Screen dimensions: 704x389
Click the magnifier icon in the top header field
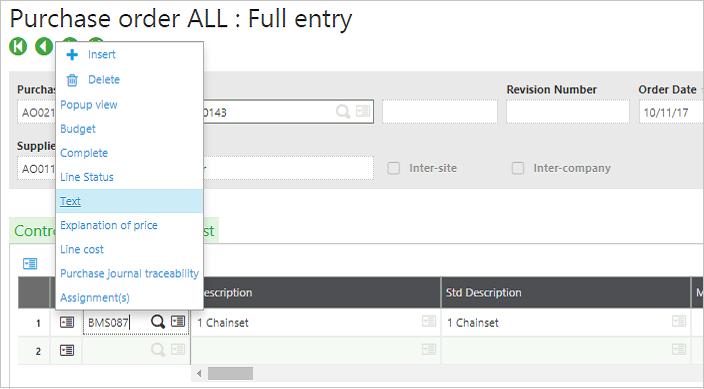(x=343, y=111)
